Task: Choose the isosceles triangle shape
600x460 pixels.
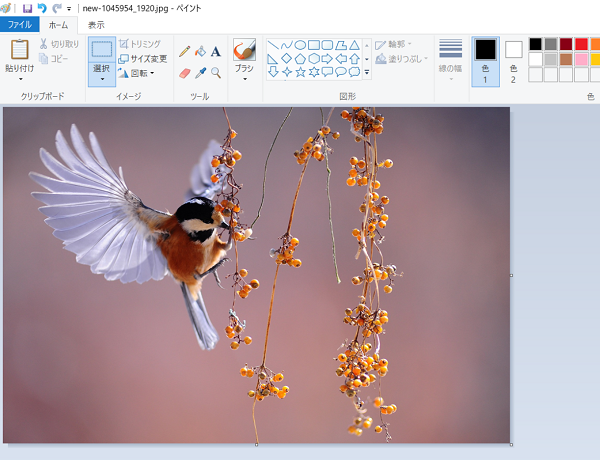Action: coord(354,46)
